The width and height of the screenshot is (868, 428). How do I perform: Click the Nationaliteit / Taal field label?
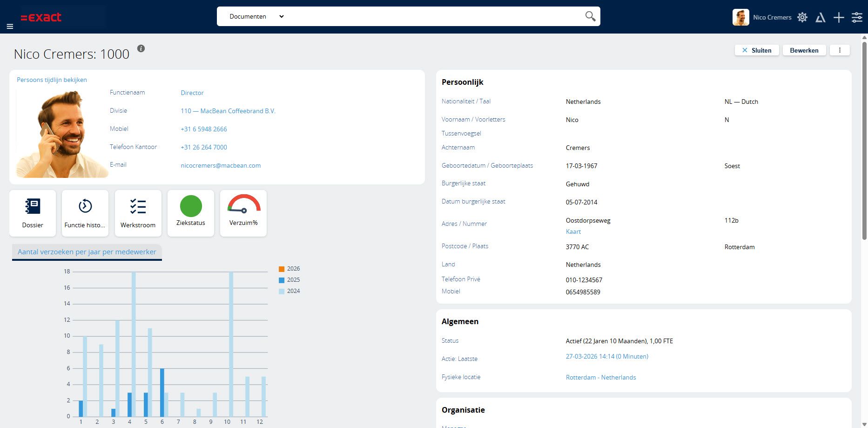point(466,101)
